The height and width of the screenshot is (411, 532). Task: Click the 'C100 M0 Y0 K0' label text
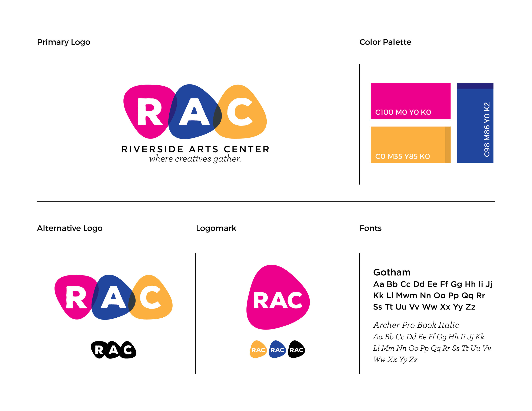(403, 112)
